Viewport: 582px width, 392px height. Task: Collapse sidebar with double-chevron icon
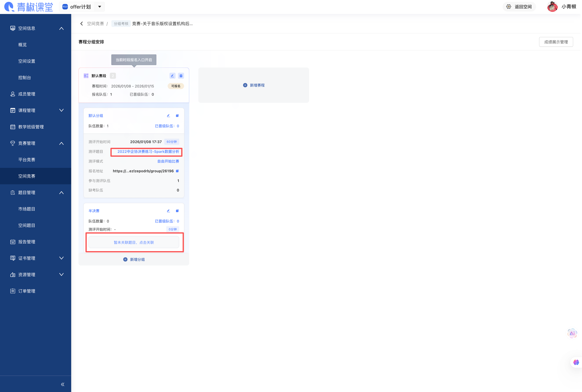pos(63,384)
